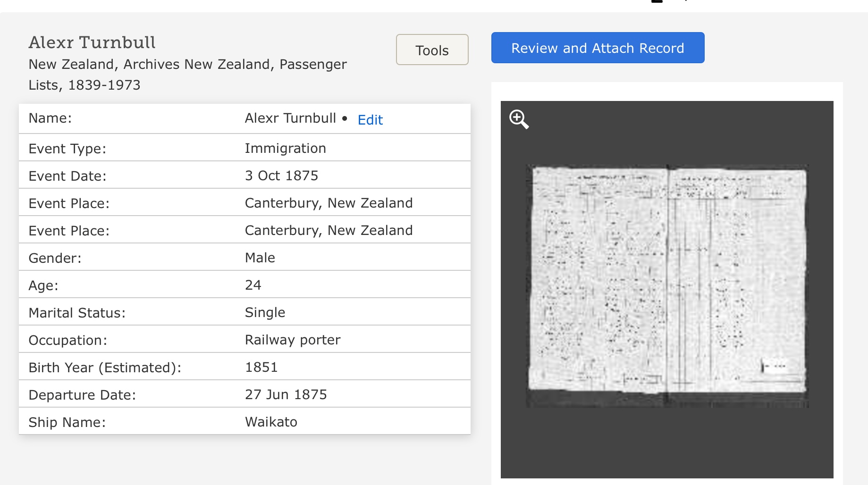
Task: Click the 27 Jun 1875 departure date
Action: point(286,394)
